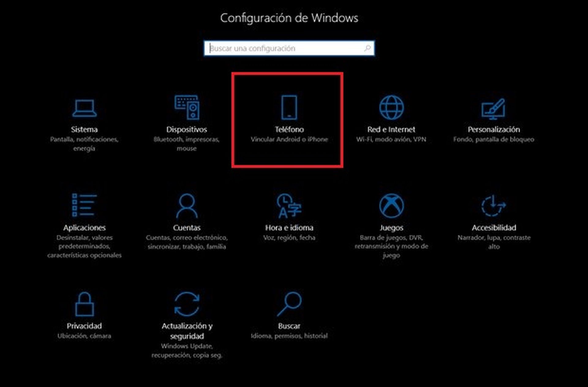Screen dimensions: 588x387
Task: Click the 'Configuración de Windows' heading
Action: 289,18
